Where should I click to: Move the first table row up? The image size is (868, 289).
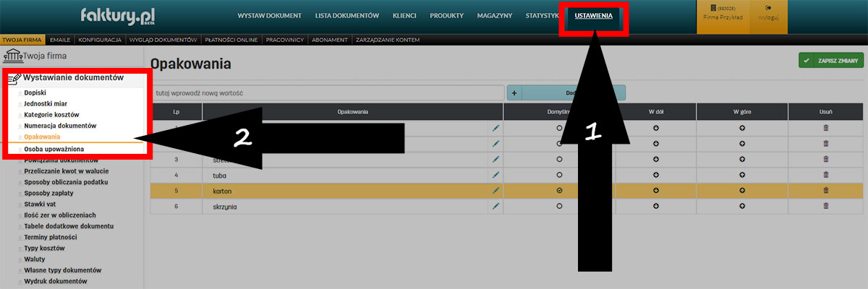pyautogui.click(x=742, y=127)
